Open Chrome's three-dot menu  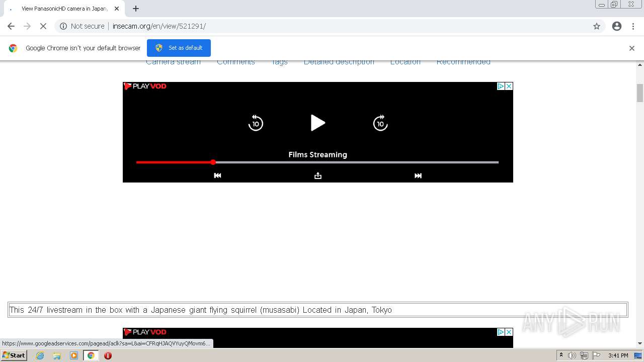point(633,26)
